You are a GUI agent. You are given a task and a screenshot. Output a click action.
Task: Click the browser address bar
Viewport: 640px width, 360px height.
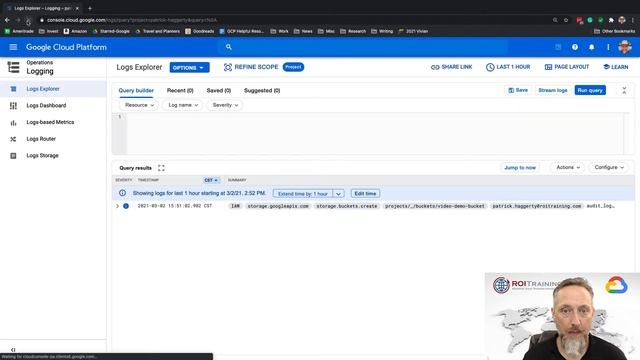tap(294, 20)
